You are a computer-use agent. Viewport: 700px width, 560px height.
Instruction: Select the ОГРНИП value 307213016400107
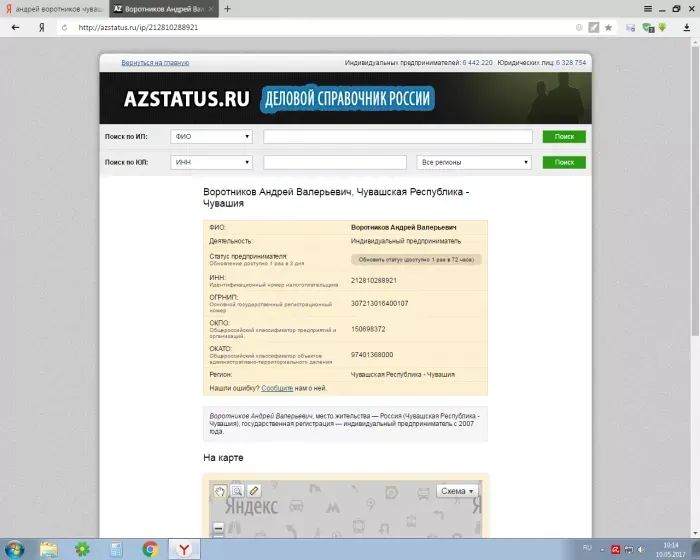(x=379, y=303)
